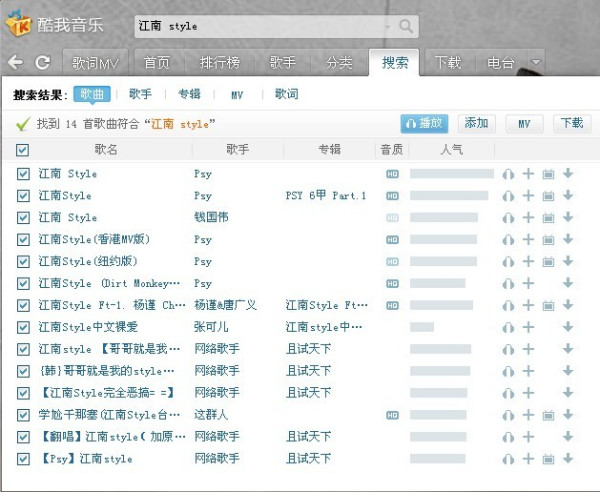Uncheck the Dirt Monkey remix checkbox

pos(23,283)
